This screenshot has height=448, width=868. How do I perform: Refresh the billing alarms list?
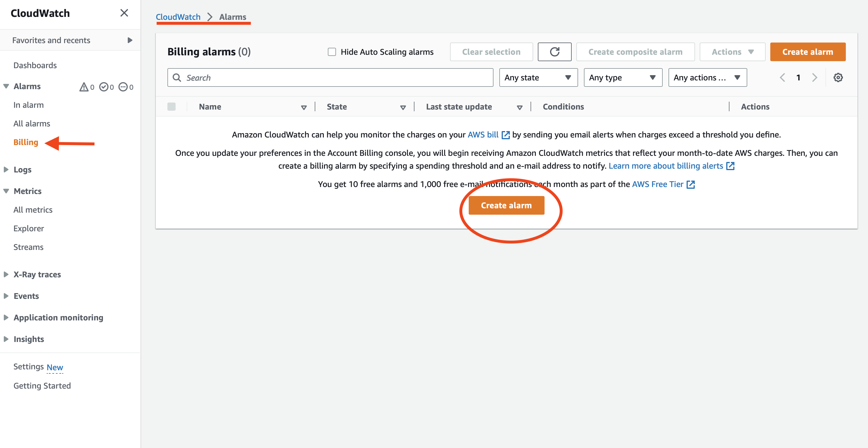(x=555, y=52)
